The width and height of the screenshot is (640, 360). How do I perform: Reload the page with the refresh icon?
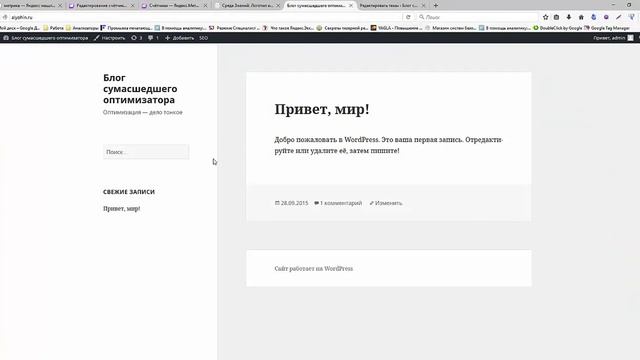point(408,17)
